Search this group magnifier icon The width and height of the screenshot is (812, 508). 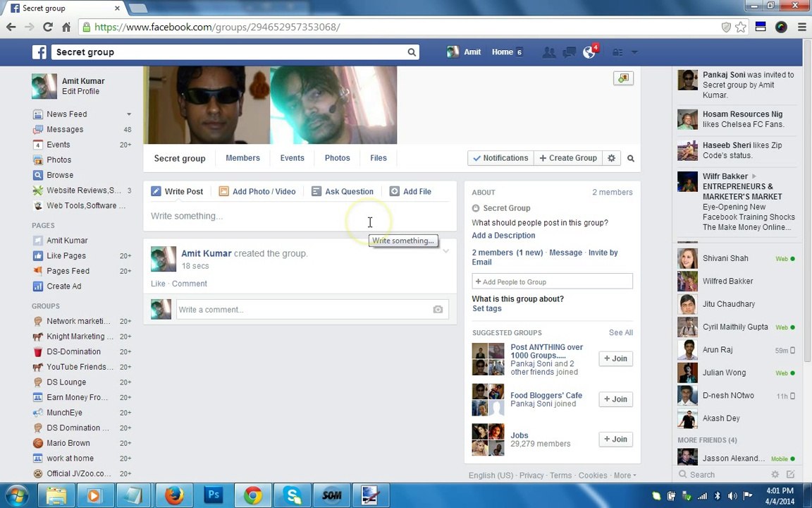[x=631, y=159]
